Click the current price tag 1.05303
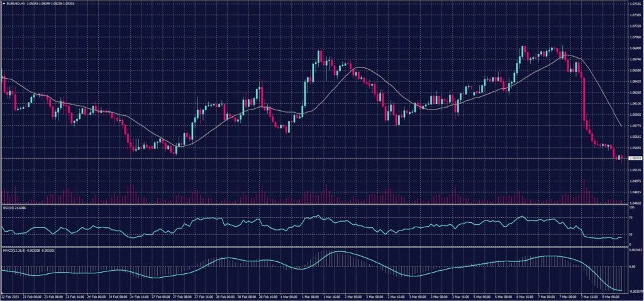 [634, 158]
